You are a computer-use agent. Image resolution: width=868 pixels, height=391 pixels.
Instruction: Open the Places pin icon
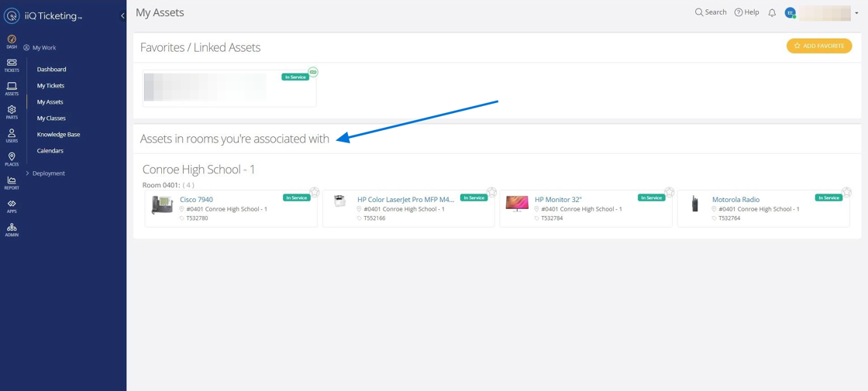click(12, 159)
